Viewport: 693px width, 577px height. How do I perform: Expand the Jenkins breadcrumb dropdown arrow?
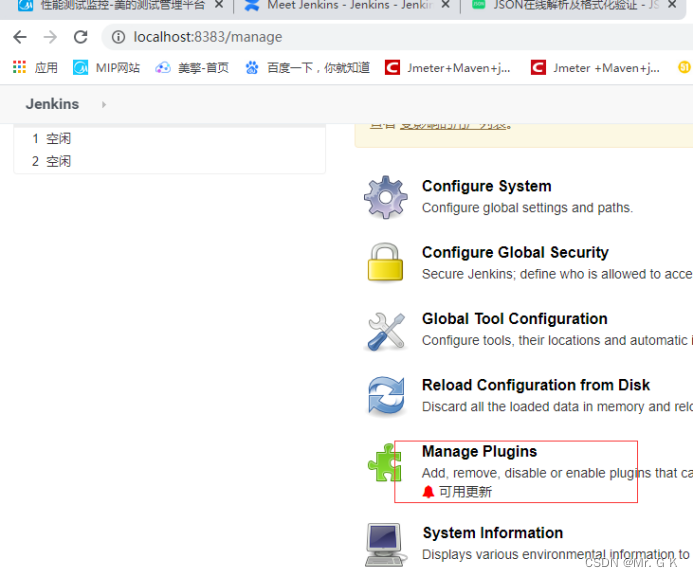click(104, 105)
